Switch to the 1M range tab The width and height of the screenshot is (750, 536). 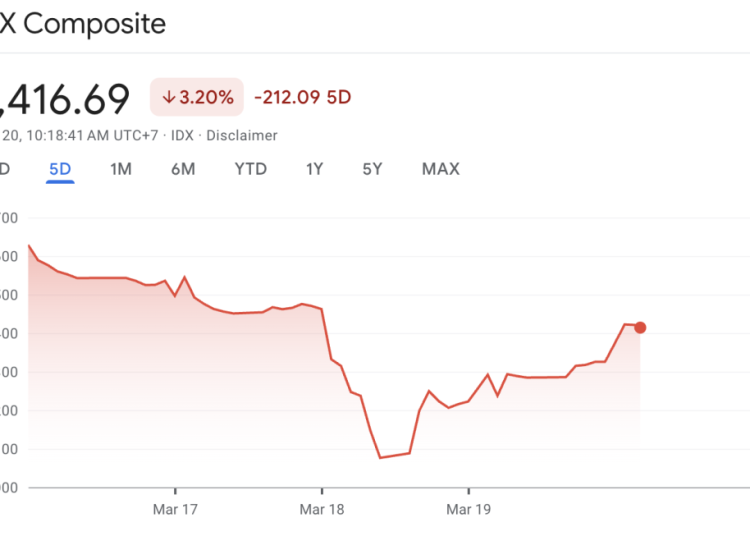(121, 169)
